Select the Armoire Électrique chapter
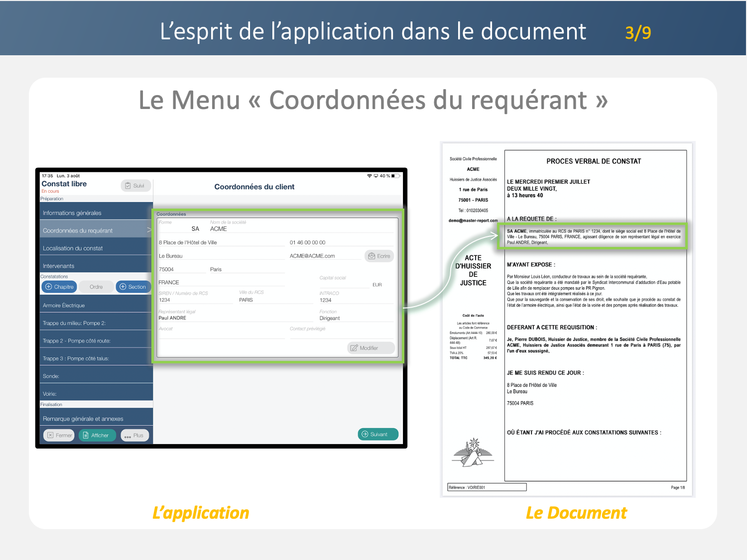This screenshot has width=747, height=560. coord(95,305)
